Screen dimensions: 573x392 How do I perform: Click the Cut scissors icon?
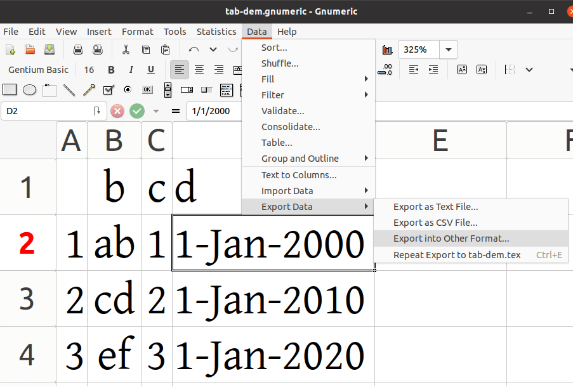(x=126, y=49)
